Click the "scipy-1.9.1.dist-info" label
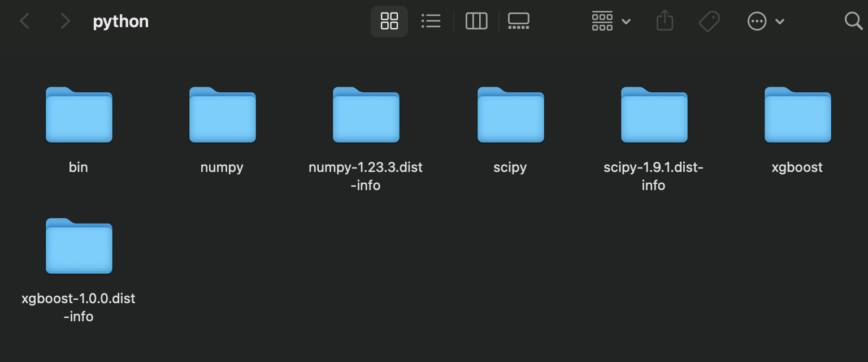The height and width of the screenshot is (362, 868). click(x=654, y=176)
